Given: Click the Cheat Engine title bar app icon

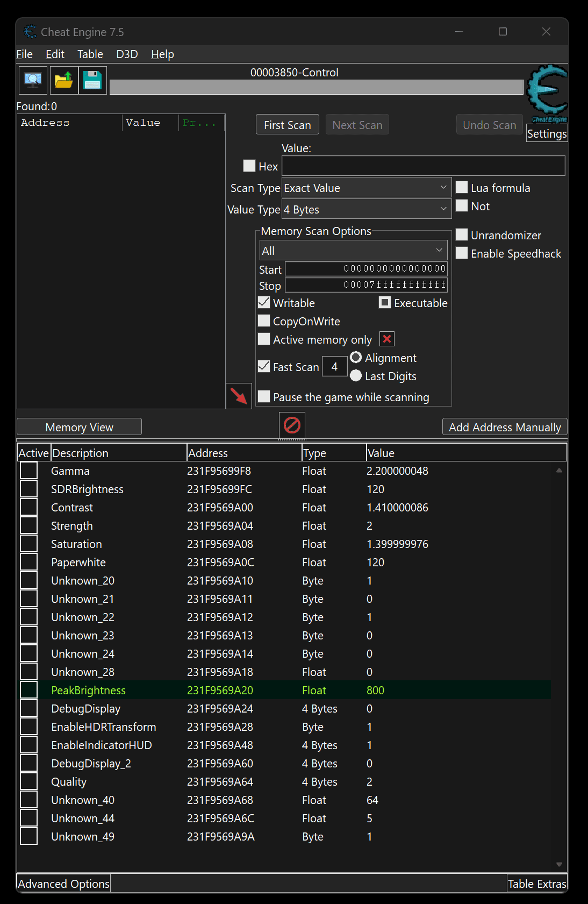Looking at the screenshot, I should click(30, 32).
